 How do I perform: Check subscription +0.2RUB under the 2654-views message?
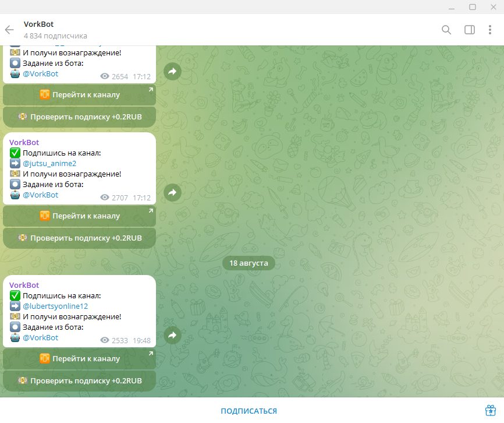[x=79, y=117]
